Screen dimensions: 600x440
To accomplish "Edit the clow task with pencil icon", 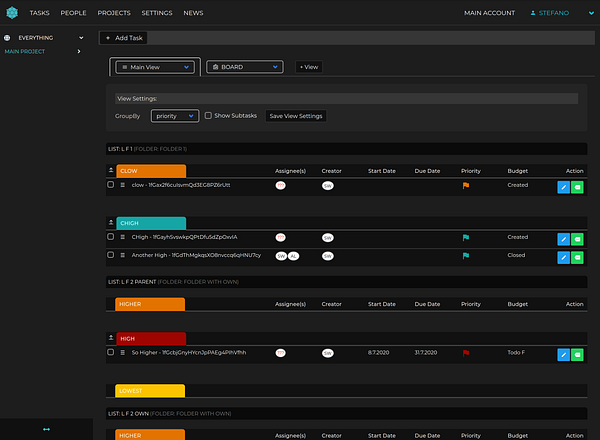I will coord(563,187).
